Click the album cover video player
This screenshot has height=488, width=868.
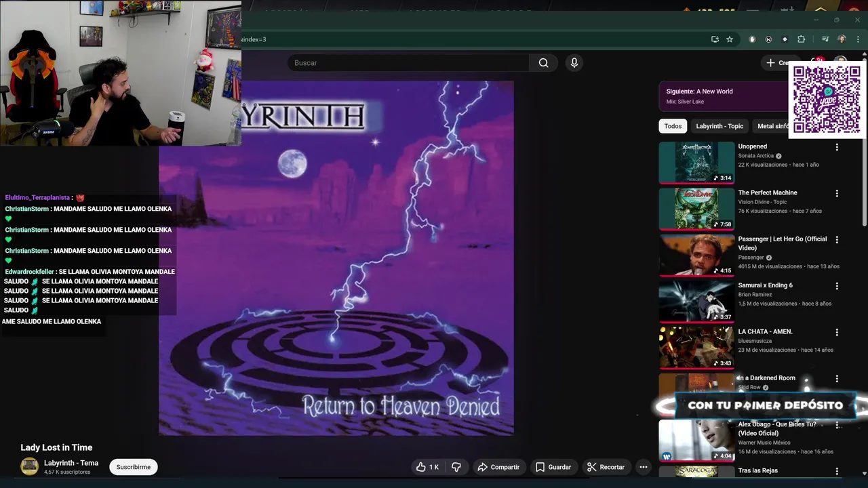336,258
